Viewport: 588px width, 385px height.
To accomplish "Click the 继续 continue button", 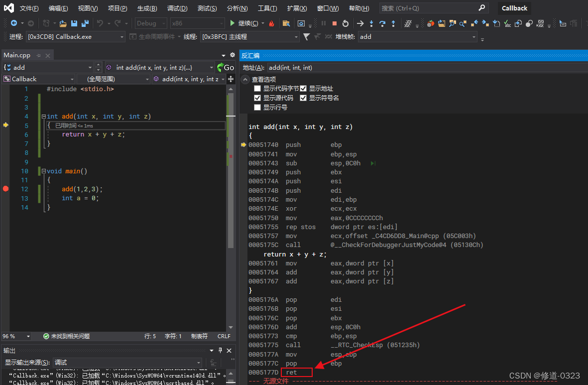I will 243,23.
